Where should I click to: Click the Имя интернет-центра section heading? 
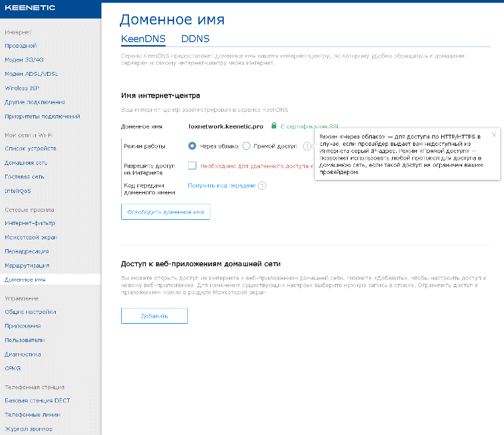coord(160,96)
